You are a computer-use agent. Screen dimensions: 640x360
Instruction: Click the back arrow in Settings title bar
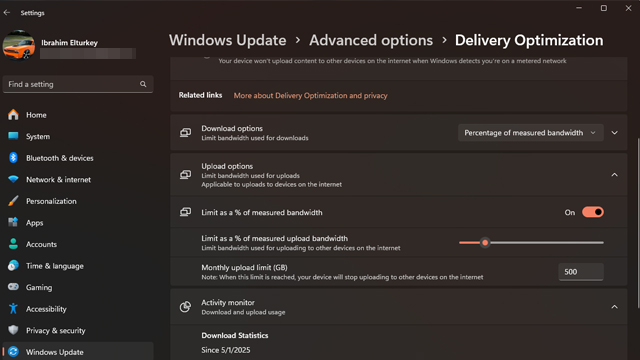tap(7, 13)
